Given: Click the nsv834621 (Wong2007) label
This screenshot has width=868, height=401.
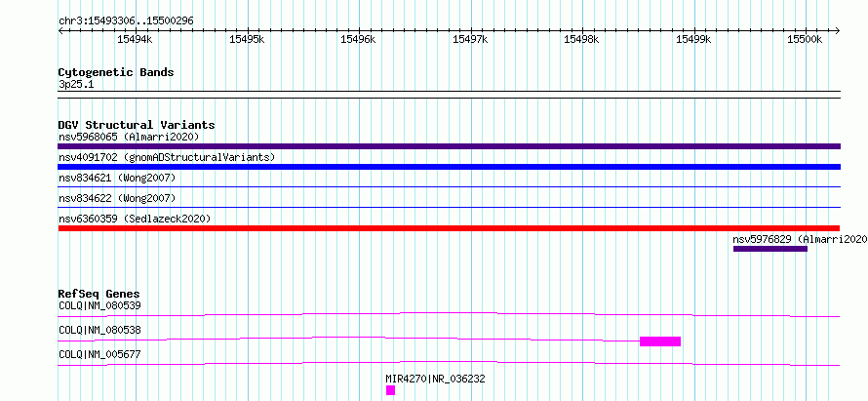Looking at the screenshot, I should [117, 178].
